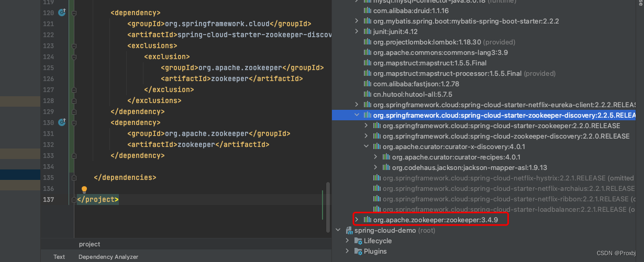The width and height of the screenshot is (644, 262).
Task: Click the library icon beside jackson-mapper-asl:1.9.13
Action: 387,167
